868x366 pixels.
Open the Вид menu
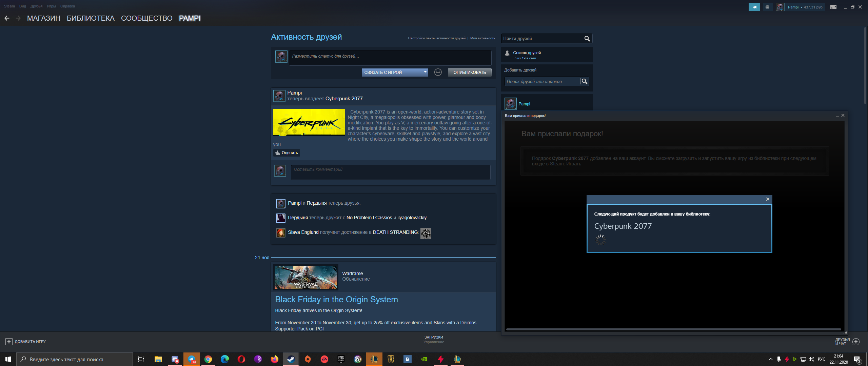click(x=23, y=6)
